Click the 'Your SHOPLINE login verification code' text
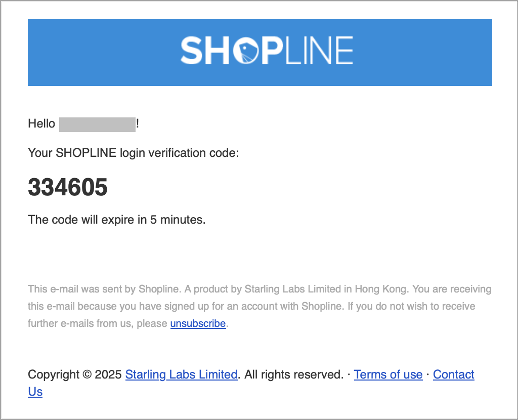The width and height of the screenshot is (518, 420). [x=133, y=153]
